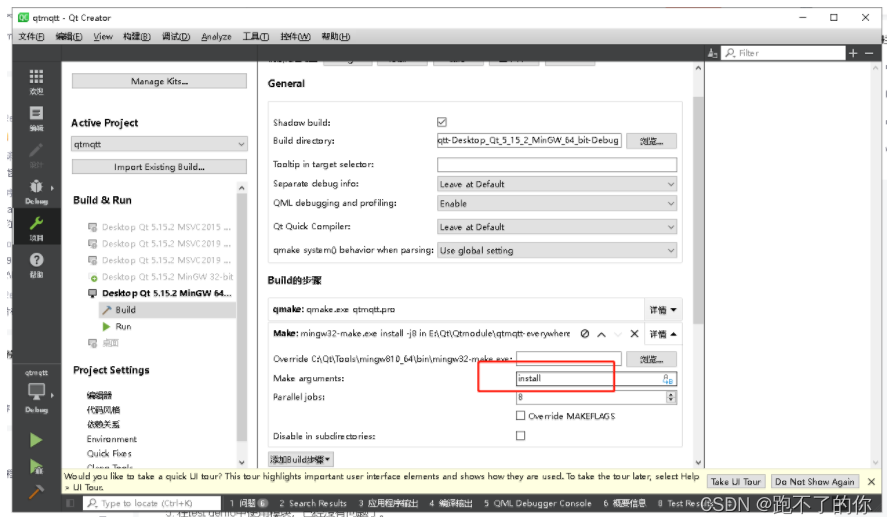Enable Override MAKEFLAGS checkbox
Viewport: 888px width, 524px height.
point(520,415)
